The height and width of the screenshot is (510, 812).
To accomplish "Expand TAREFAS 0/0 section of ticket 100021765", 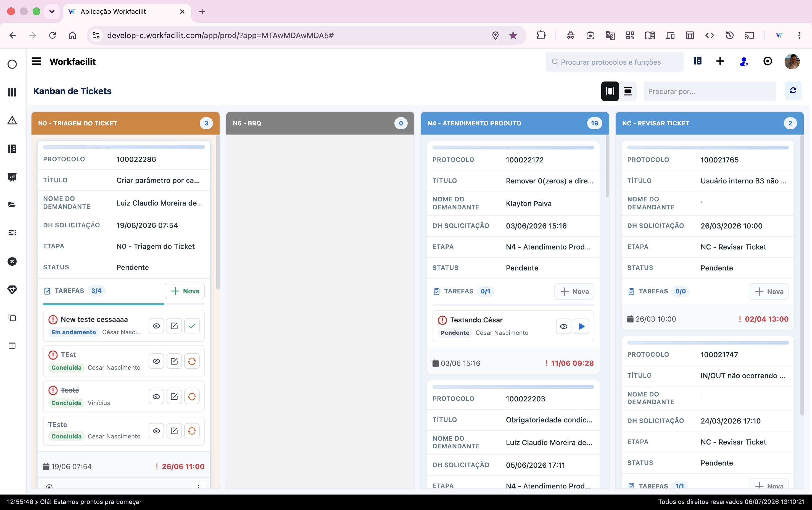I will [658, 291].
